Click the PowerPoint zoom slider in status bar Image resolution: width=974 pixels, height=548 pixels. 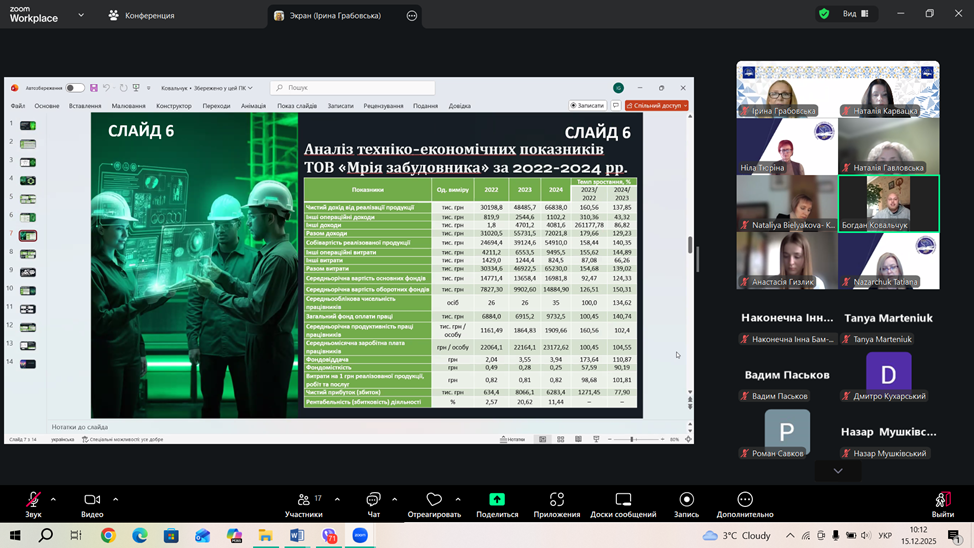pyautogui.click(x=632, y=439)
